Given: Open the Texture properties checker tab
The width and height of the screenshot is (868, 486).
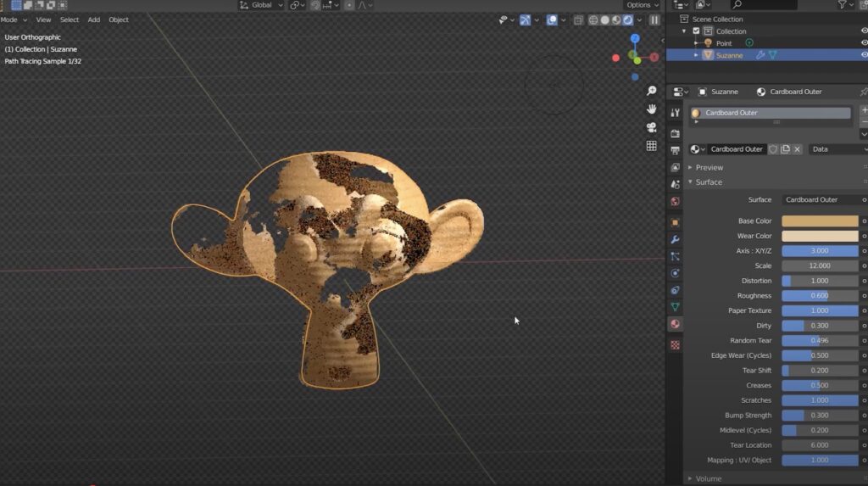Looking at the screenshot, I should [675, 345].
